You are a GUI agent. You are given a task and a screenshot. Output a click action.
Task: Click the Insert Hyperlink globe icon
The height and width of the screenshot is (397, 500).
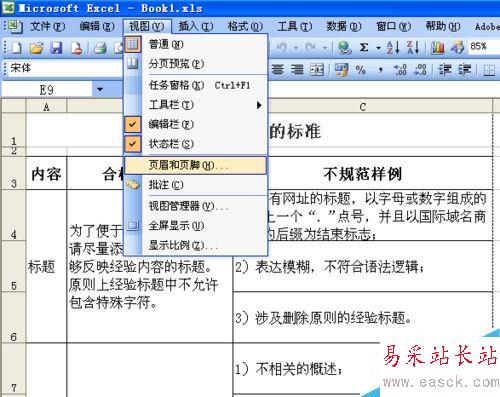coord(345,48)
